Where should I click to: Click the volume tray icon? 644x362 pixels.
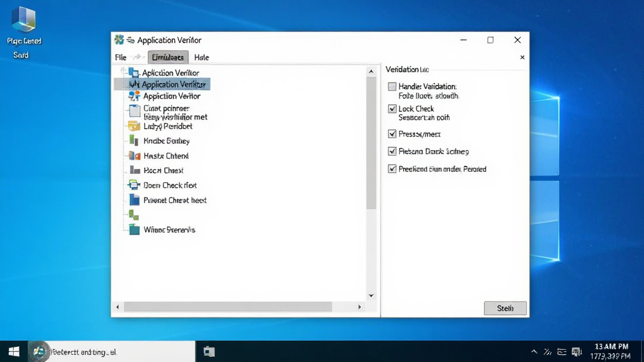(x=577, y=352)
